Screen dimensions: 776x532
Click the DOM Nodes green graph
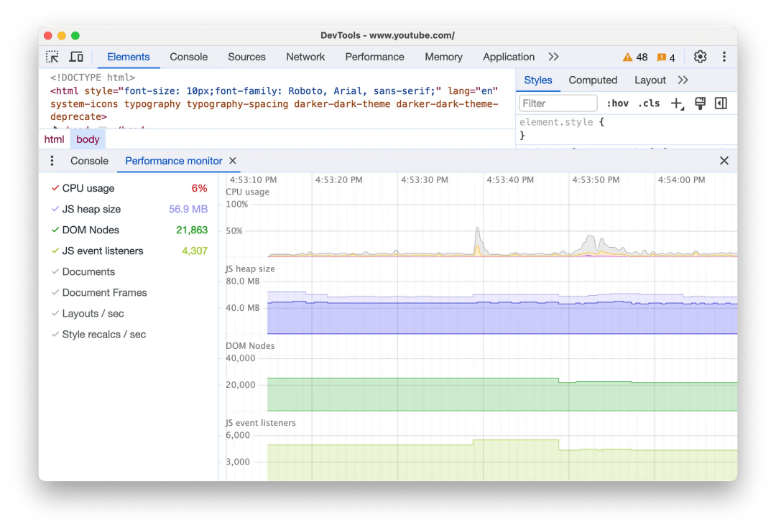coord(502,395)
